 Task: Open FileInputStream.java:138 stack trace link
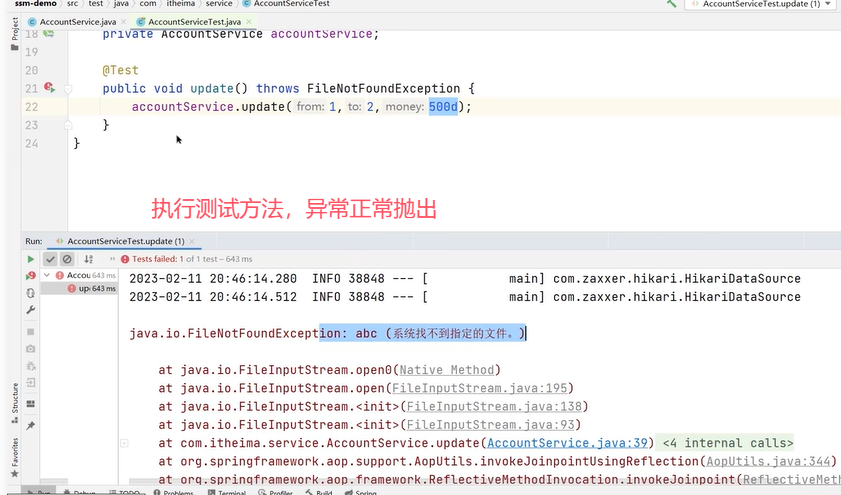(494, 407)
